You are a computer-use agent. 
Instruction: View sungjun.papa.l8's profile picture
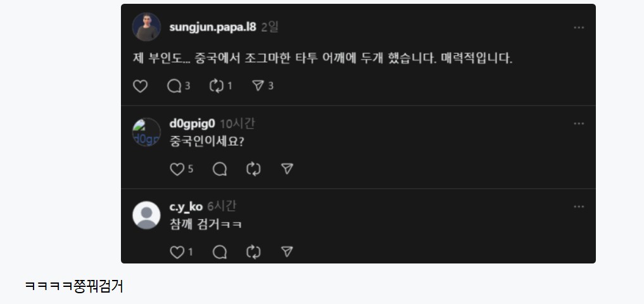[x=146, y=27]
